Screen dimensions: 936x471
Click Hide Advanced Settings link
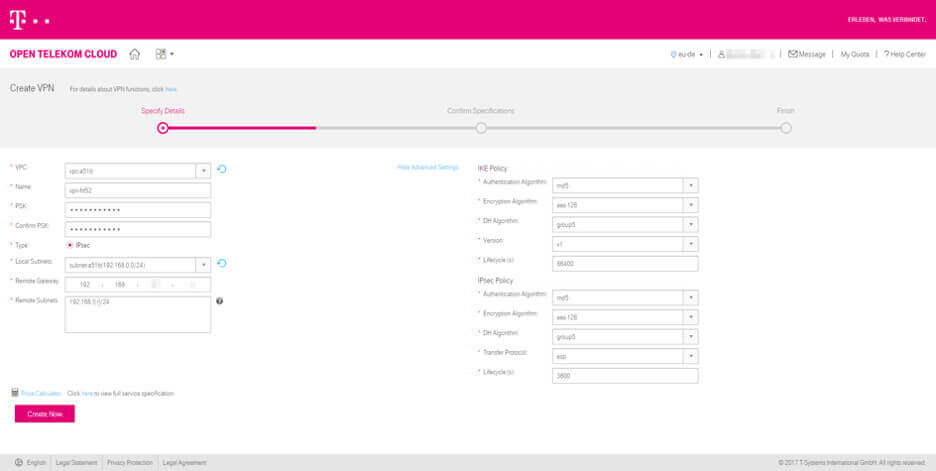pyautogui.click(x=427, y=167)
